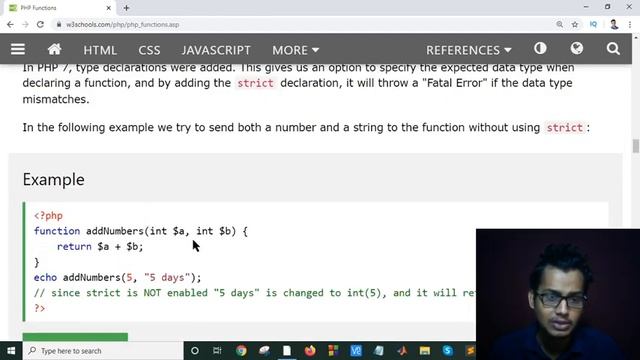This screenshot has width=640, height=360.
Task: Open the colorful squares app on taskbar
Action: pyautogui.click(x=333, y=351)
